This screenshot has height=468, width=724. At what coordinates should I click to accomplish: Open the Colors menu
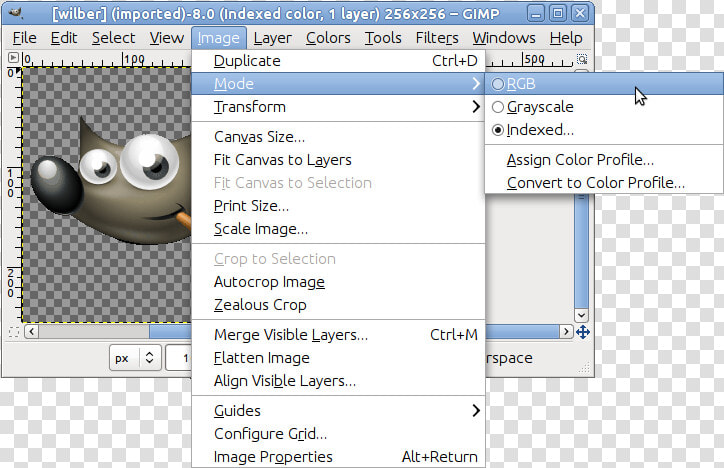(328, 38)
